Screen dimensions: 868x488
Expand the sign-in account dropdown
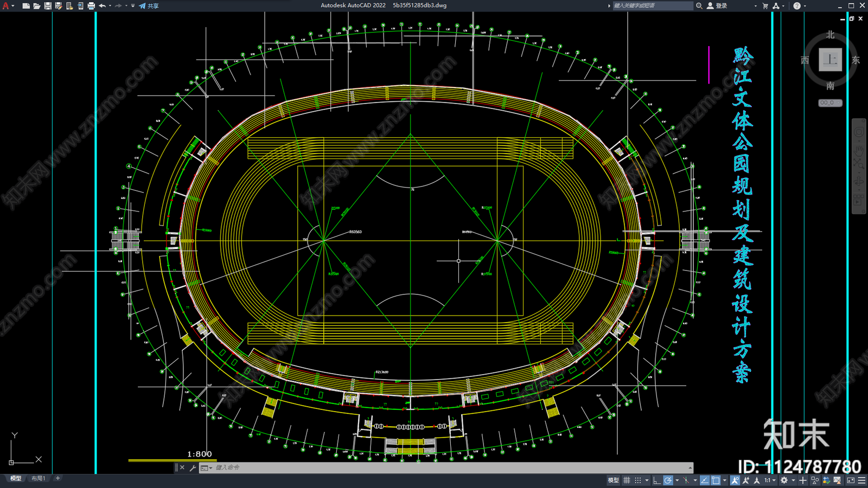coord(755,5)
